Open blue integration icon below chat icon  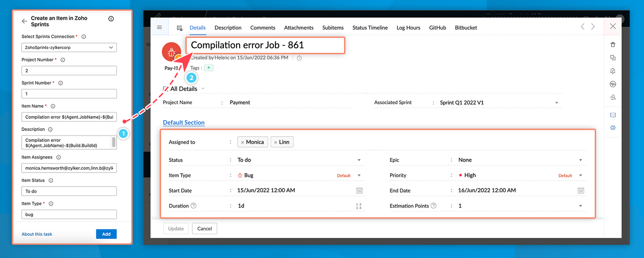(613, 128)
